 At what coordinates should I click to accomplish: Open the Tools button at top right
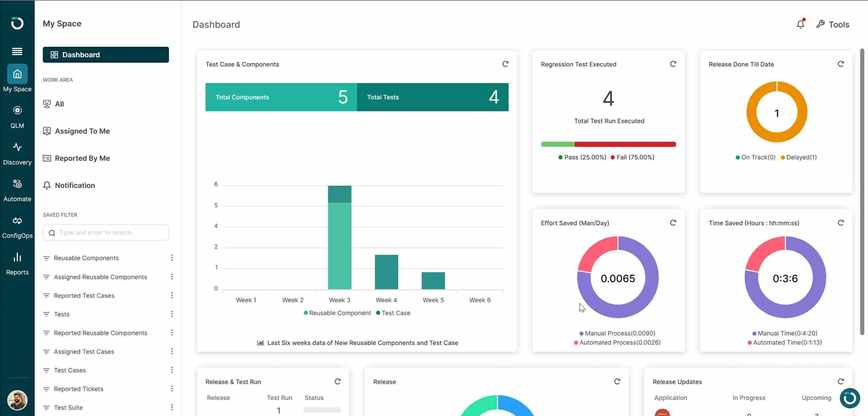click(x=833, y=24)
